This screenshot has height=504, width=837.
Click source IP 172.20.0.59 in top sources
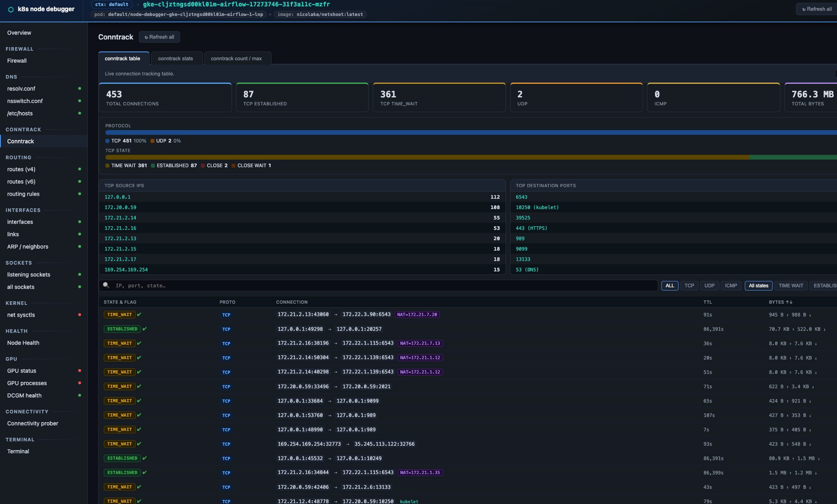pyautogui.click(x=121, y=207)
